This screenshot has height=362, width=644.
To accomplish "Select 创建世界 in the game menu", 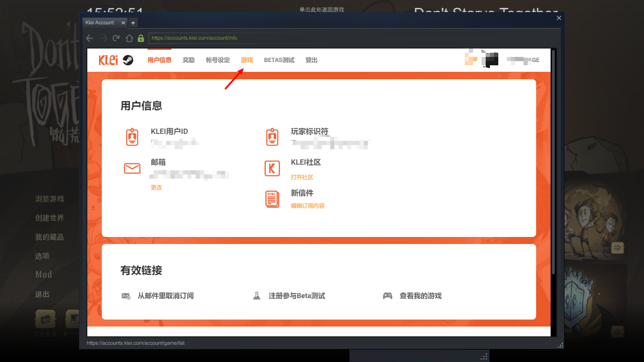I will pyautogui.click(x=50, y=218).
